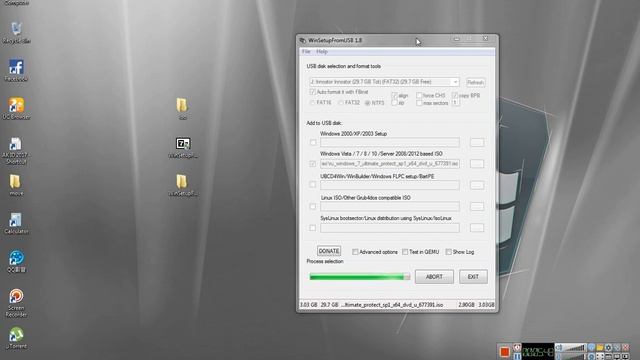Screen dimensions: 640x360
Task: Enable the Show Log checkbox
Action: 448,252
